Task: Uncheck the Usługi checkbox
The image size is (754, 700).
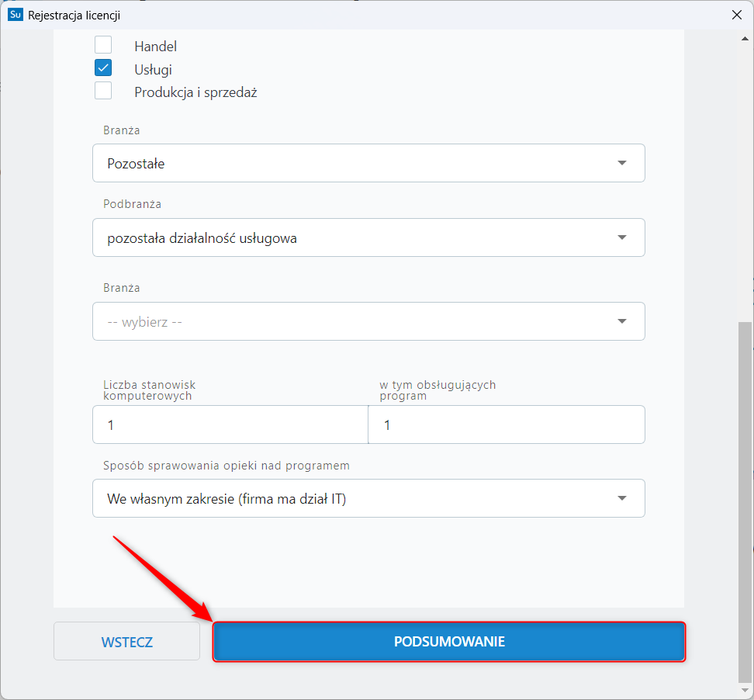Action: [103, 68]
